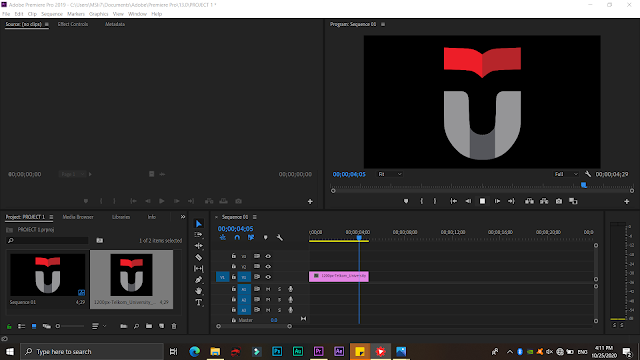Switch to the Libraries tab
Screen dimensions: 640x360
pos(121,217)
